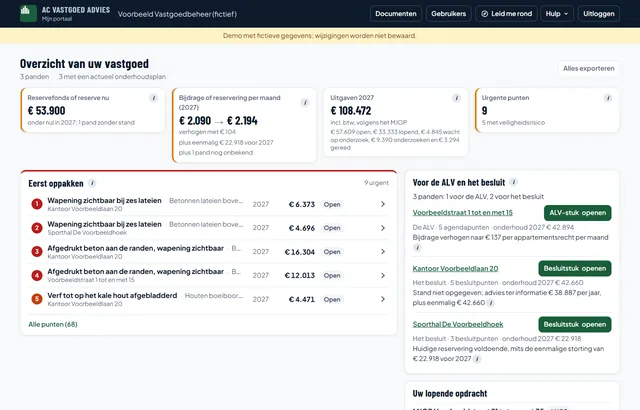Expand row Wapening zichtbaar at Sporthal De Voorbeeldhoek
Viewport: 640px width, 410px height.
click(x=383, y=228)
